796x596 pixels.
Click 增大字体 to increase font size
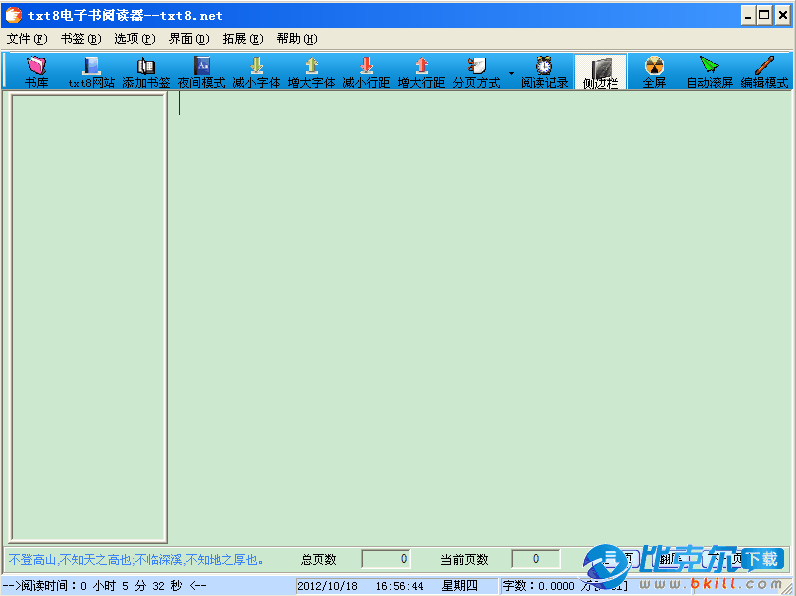[x=311, y=72]
